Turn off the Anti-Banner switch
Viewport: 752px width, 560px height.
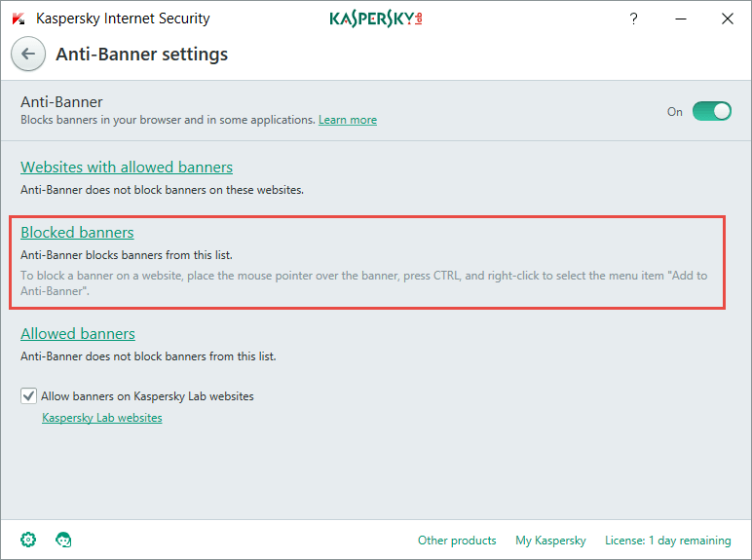(x=712, y=111)
